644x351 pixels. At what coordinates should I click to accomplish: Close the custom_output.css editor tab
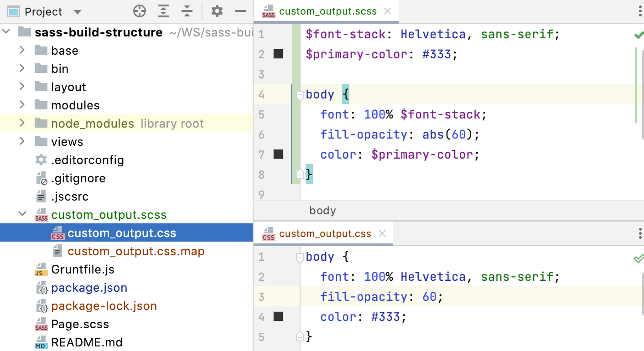click(382, 233)
